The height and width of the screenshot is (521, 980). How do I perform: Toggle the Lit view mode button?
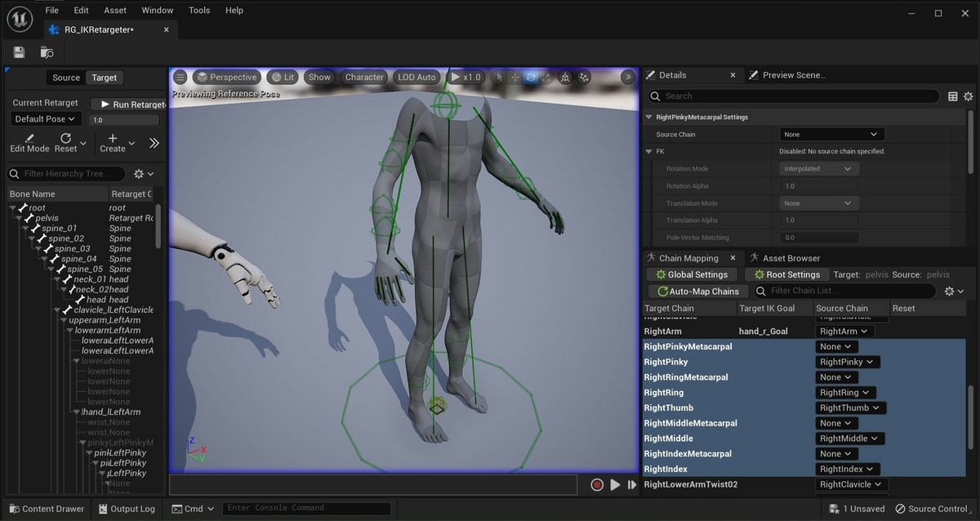click(283, 78)
